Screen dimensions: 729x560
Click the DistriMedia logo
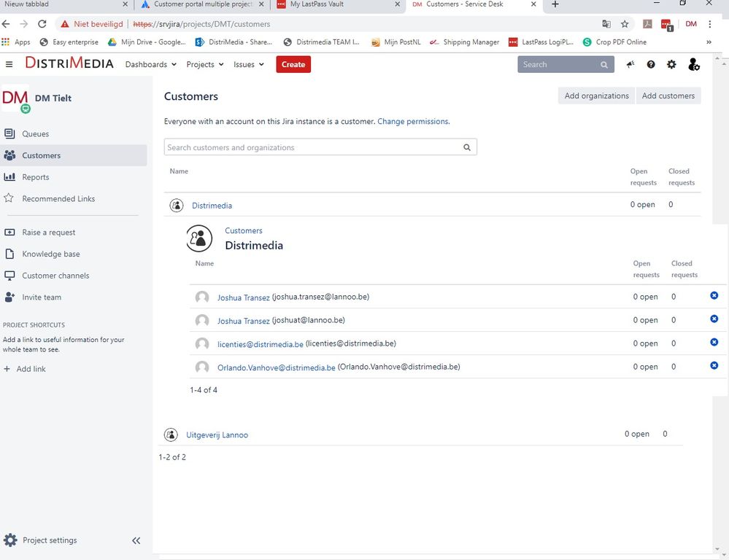tap(69, 63)
